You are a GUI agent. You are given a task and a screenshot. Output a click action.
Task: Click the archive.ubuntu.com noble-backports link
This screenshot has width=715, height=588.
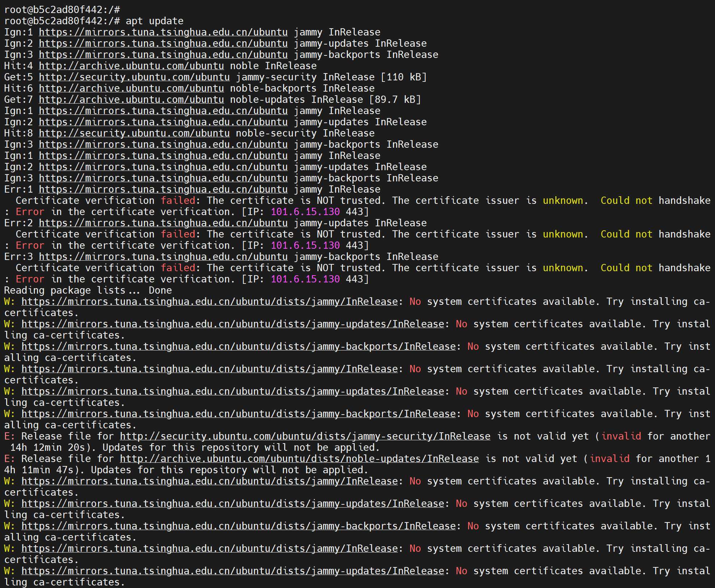click(x=131, y=88)
